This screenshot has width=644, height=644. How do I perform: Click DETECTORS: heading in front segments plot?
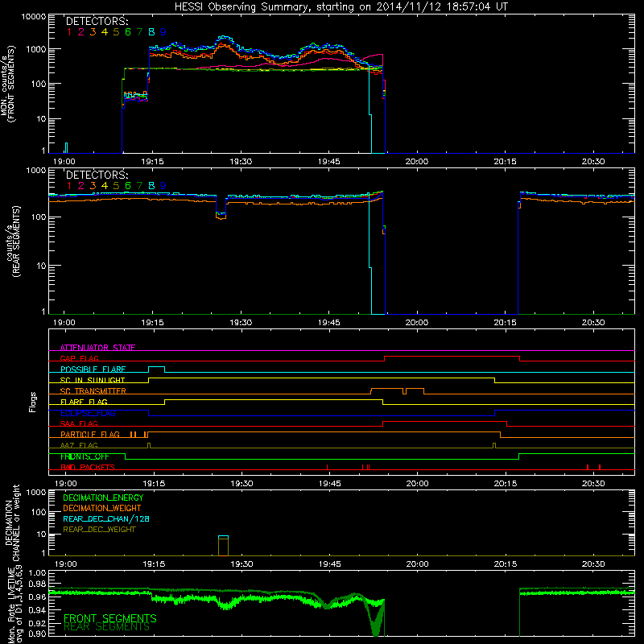[97, 21]
